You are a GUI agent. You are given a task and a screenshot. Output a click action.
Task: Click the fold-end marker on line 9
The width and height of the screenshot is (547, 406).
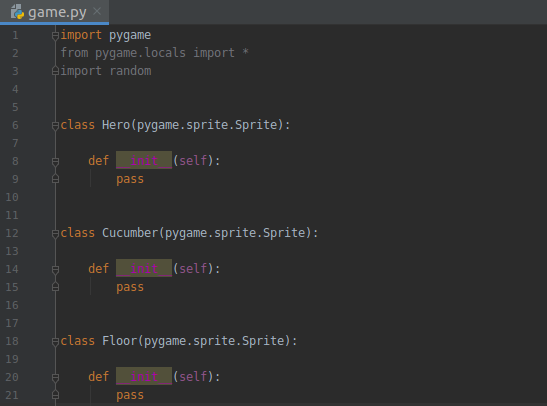[55, 179]
